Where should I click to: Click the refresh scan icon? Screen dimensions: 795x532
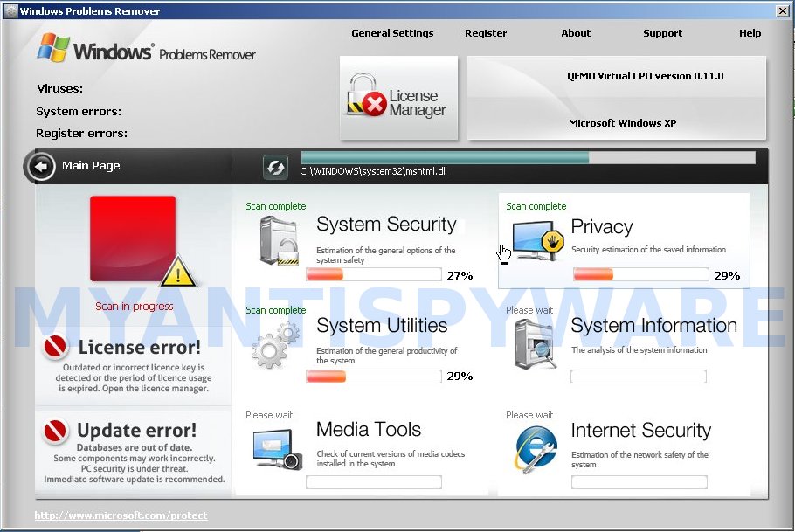275,167
